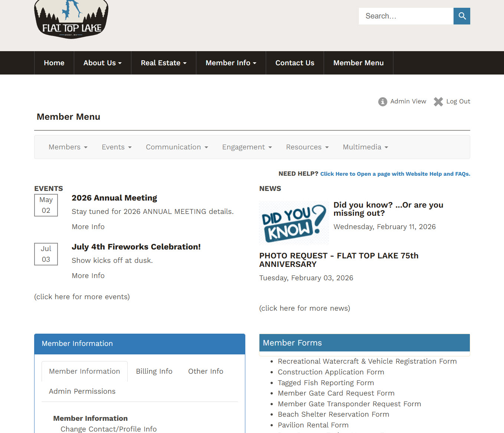Viewport: 504px width, 433px height.
Task: Open the Multimedia dropdown
Action: 365,147
